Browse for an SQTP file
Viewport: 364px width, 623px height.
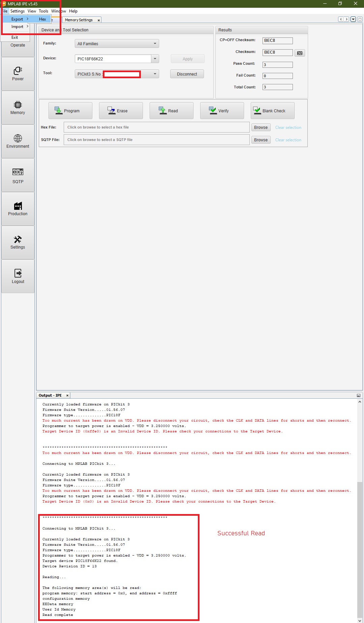(x=261, y=140)
